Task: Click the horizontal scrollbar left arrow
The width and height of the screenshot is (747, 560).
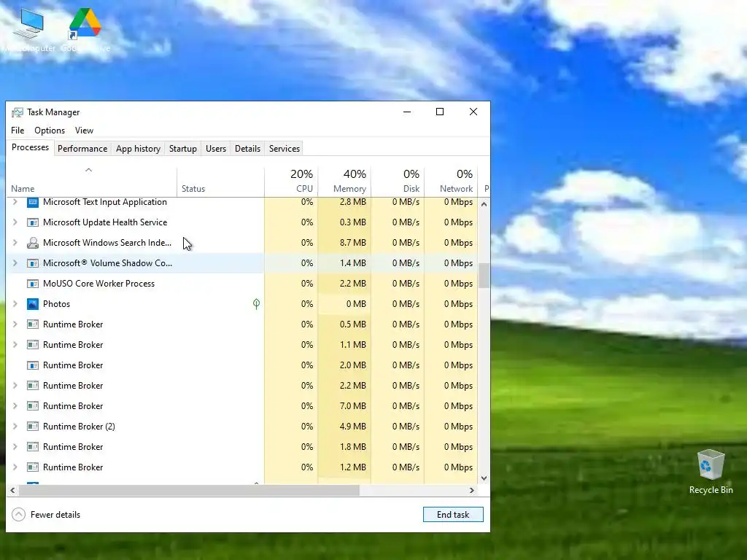Action: [x=12, y=491]
